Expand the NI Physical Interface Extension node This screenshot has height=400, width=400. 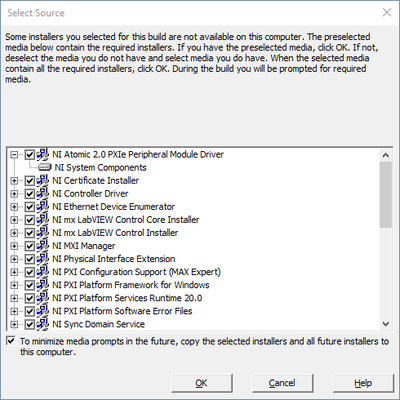tap(14, 259)
